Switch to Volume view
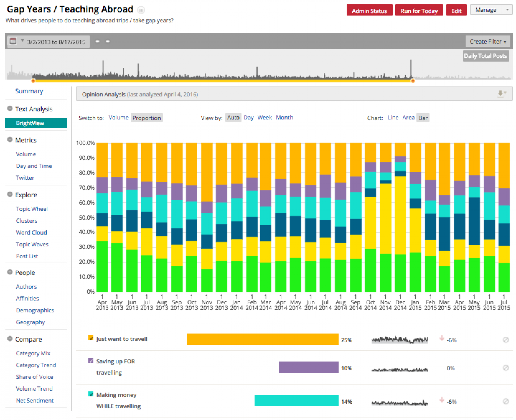 coord(118,117)
